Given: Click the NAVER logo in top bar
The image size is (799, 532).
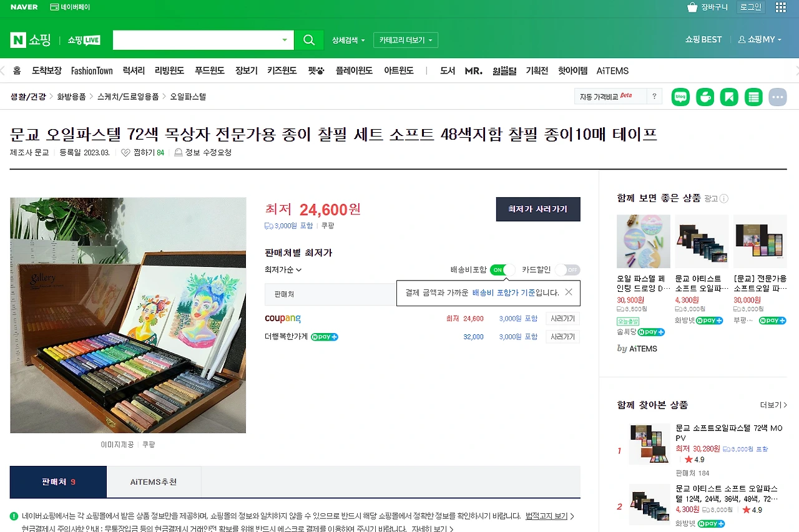Looking at the screenshot, I should coord(24,7).
